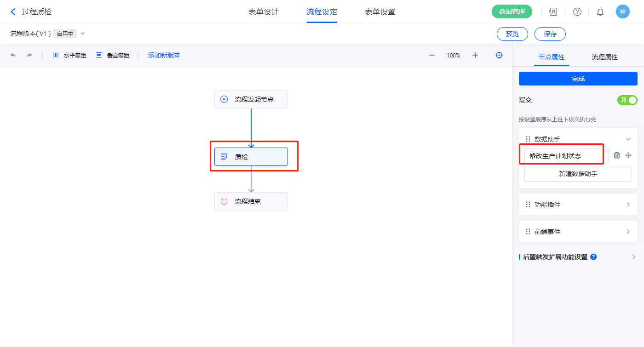This screenshot has height=347, width=644.
Task: Delete the 修改生产计划状态 data assistant
Action: (617, 155)
